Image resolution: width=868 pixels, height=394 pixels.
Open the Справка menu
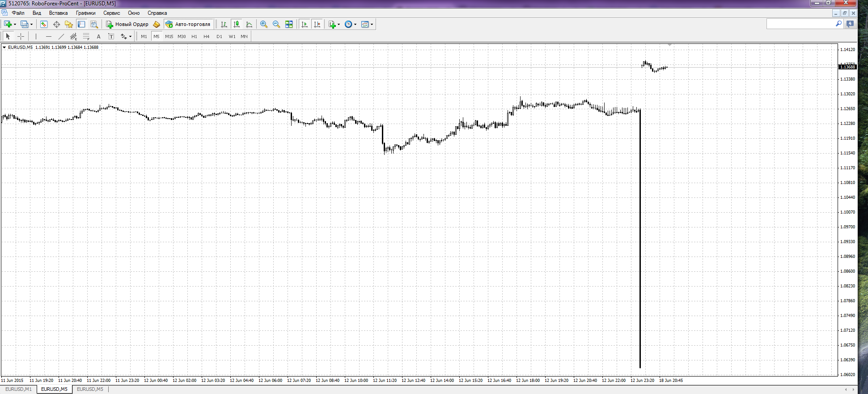157,13
